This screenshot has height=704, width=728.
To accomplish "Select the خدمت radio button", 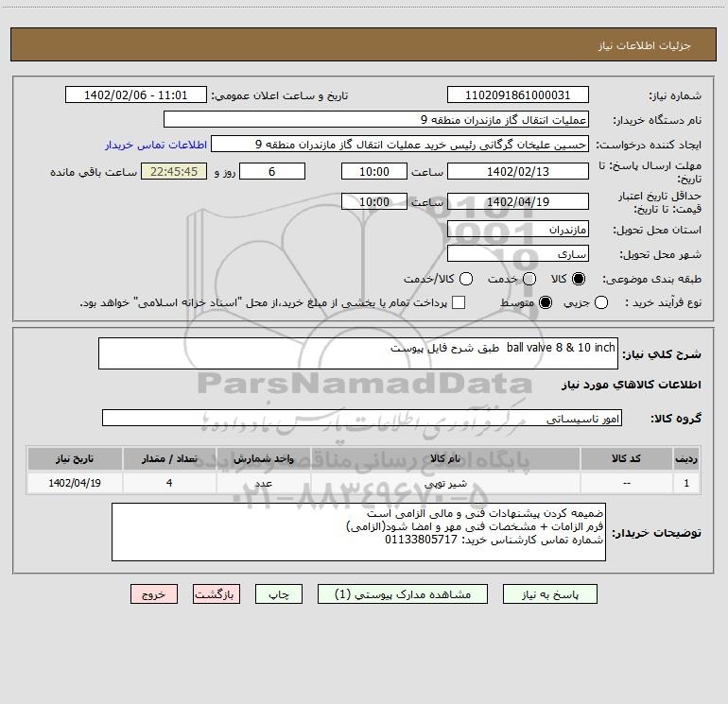I will coord(529,279).
